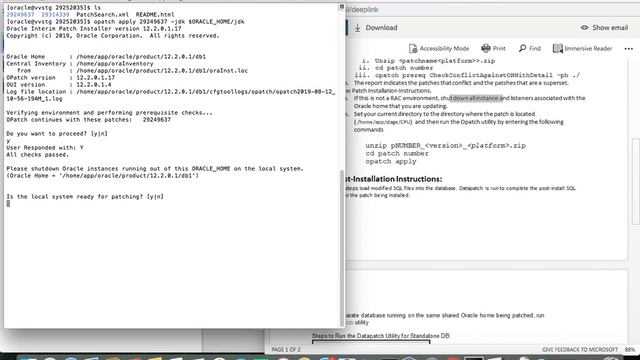The width and height of the screenshot is (640, 360).
Task: Select blue 29249637 directory in ls output
Action: (x=20, y=15)
